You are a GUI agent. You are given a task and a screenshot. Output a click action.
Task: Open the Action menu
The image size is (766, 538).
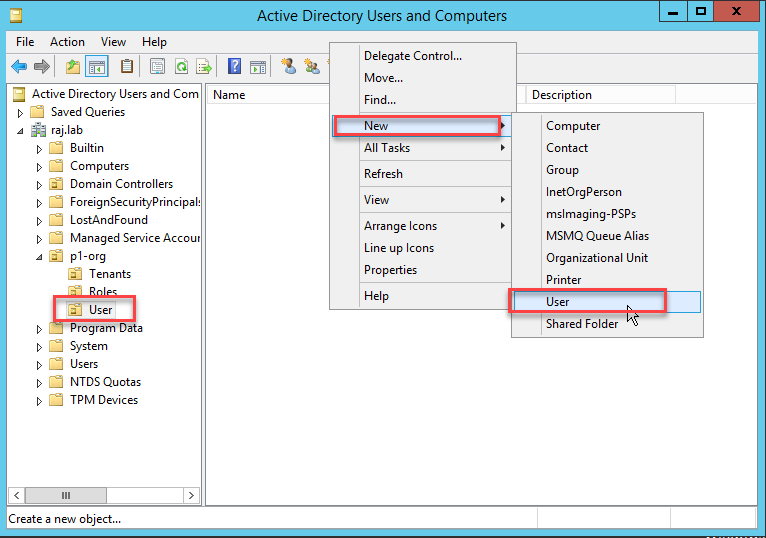(x=67, y=42)
